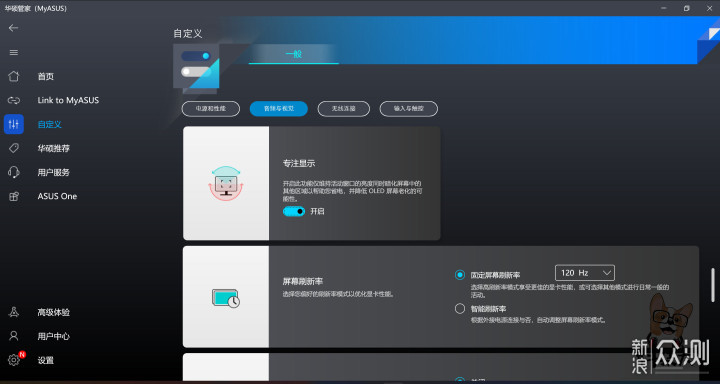
Task: Click the 专注显示 card illustration
Action: point(226,183)
